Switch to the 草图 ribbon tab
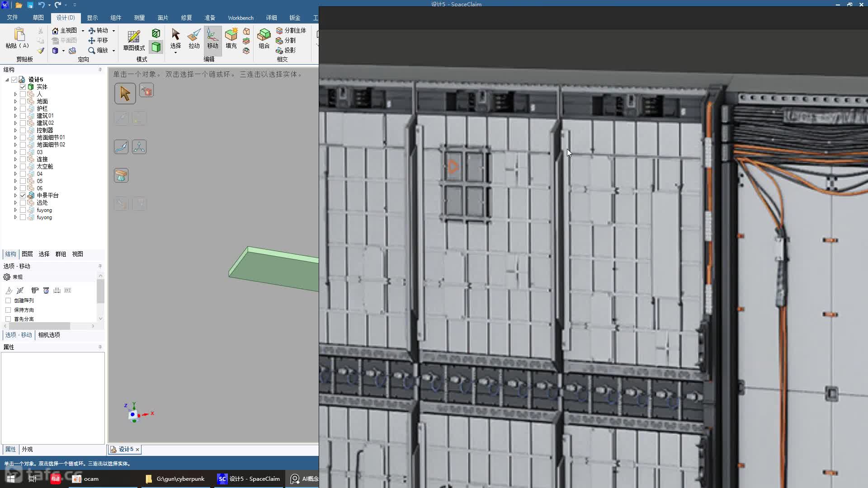Image resolution: width=868 pixels, height=488 pixels. click(x=38, y=18)
